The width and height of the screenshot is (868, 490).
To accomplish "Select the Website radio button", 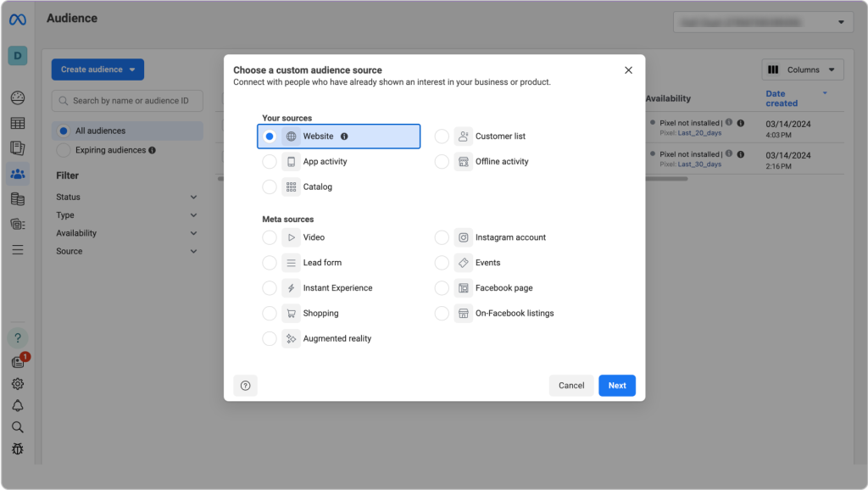I will point(270,136).
